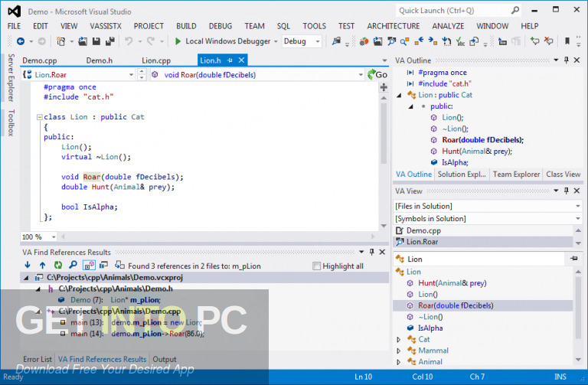Switch to the Demo.cpp editor tab
This screenshot has width=588, height=385.
(x=39, y=60)
